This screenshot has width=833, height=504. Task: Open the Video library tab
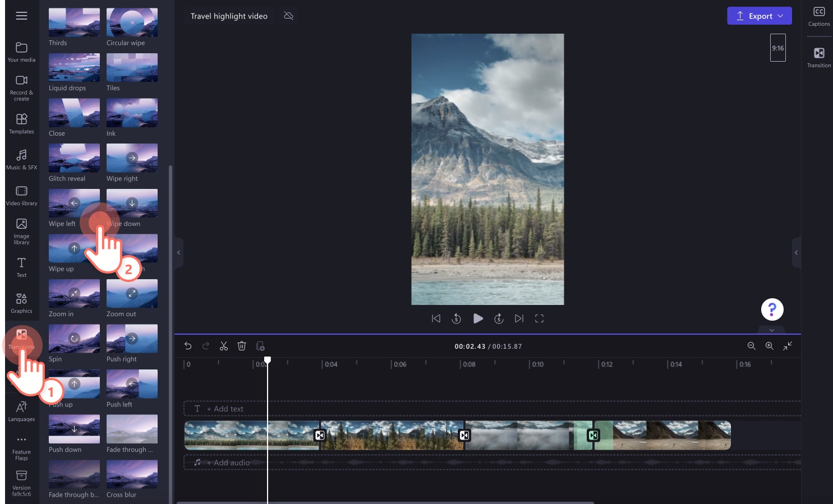click(21, 196)
